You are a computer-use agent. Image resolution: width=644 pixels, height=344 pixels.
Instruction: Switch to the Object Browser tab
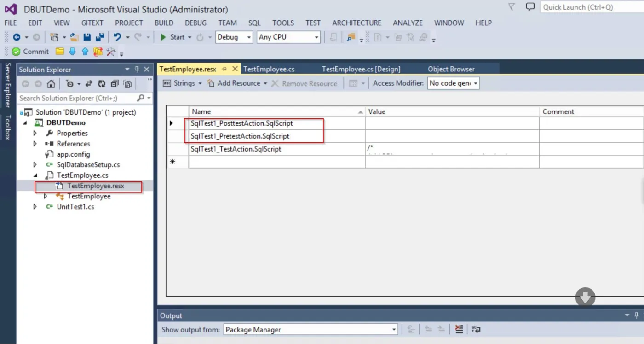451,69
